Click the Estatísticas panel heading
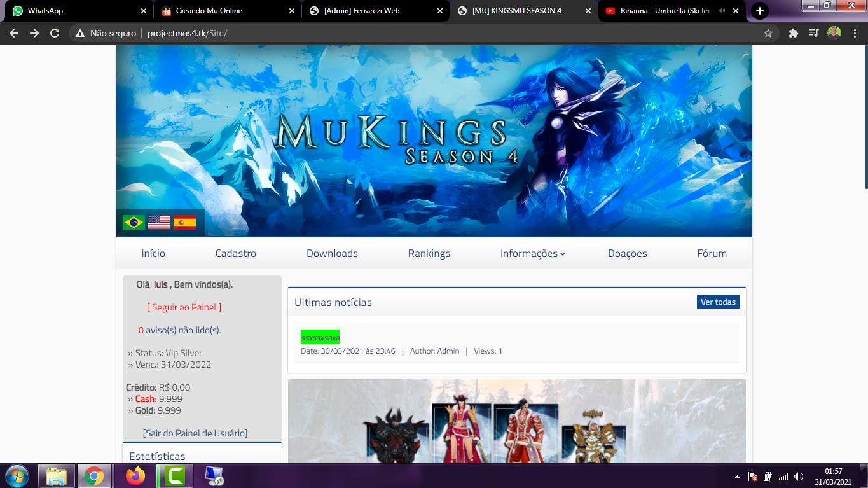Viewport: 868px width, 488px height. [157, 456]
